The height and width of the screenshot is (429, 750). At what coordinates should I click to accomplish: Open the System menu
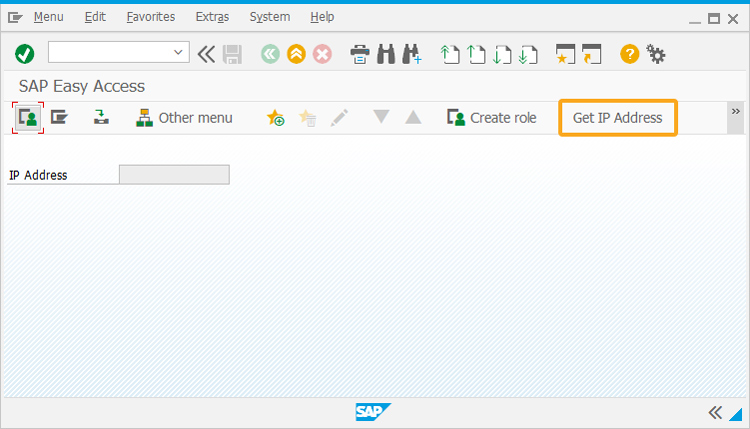[270, 17]
